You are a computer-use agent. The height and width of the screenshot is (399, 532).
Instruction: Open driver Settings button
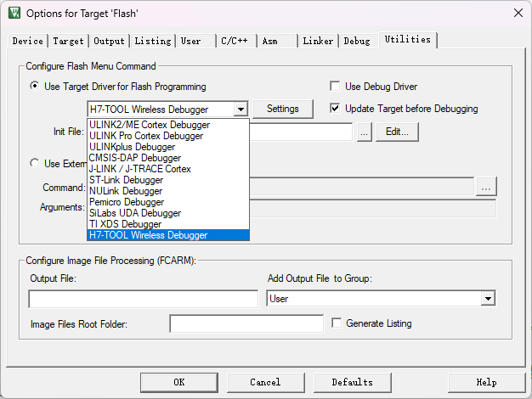283,109
